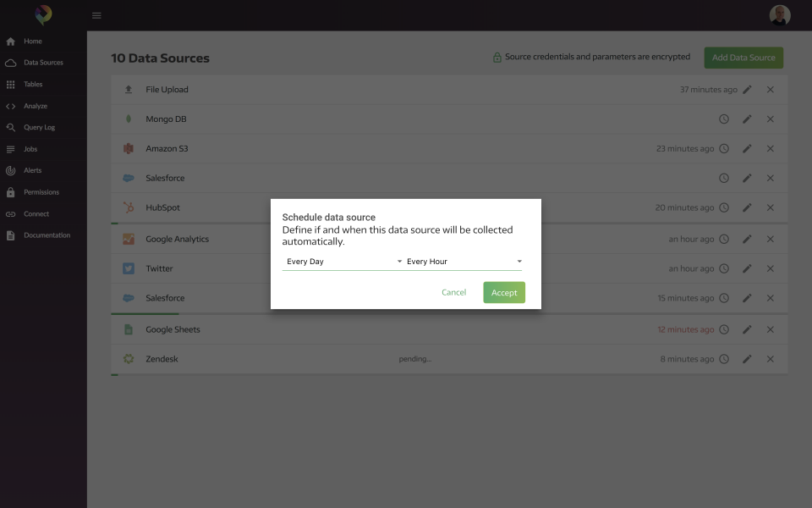Edit the Google Analytics data source
The height and width of the screenshot is (508, 812).
pyautogui.click(x=747, y=239)
